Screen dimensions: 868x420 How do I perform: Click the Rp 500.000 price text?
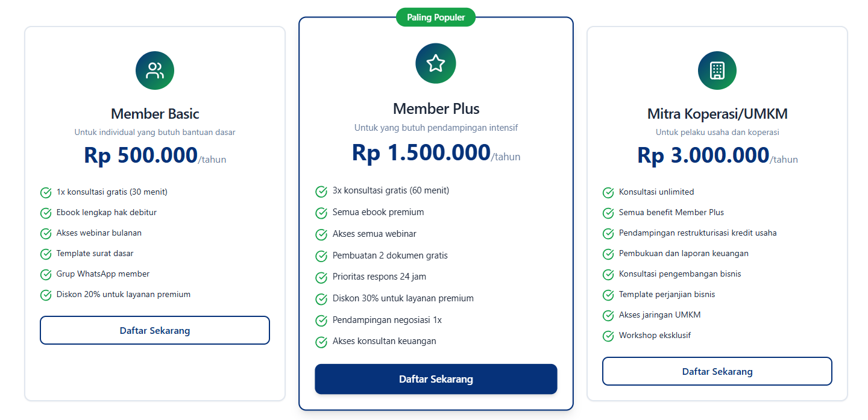[141, 156]
